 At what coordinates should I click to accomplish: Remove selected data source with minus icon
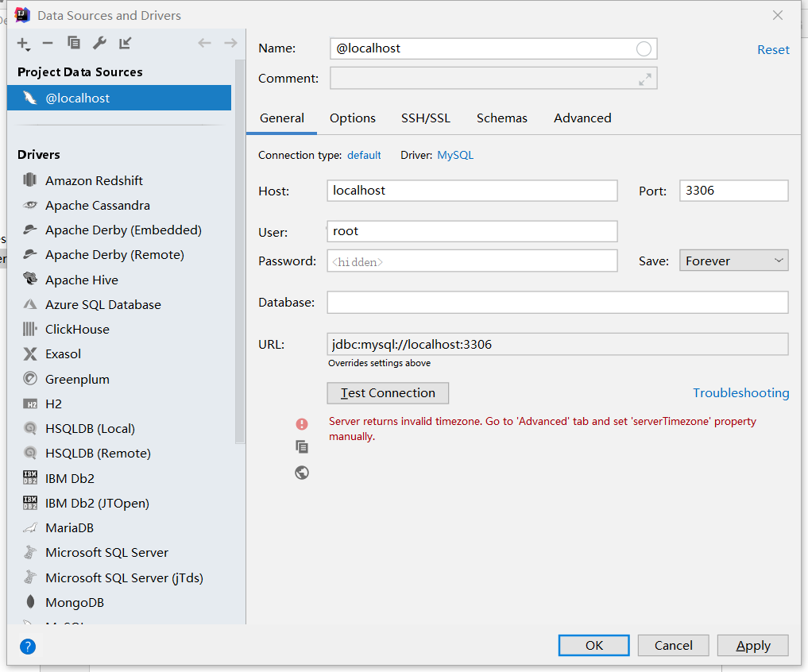[x=48, y=43]
